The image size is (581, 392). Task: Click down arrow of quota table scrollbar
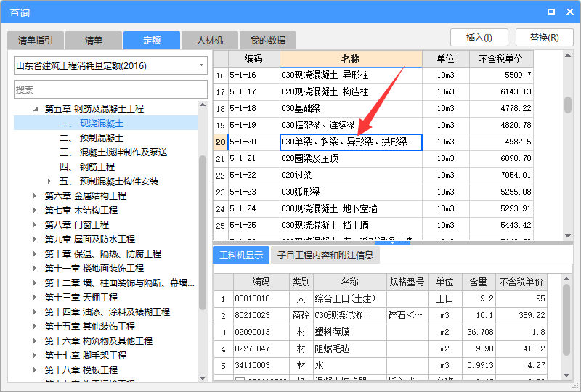point(568,236)
